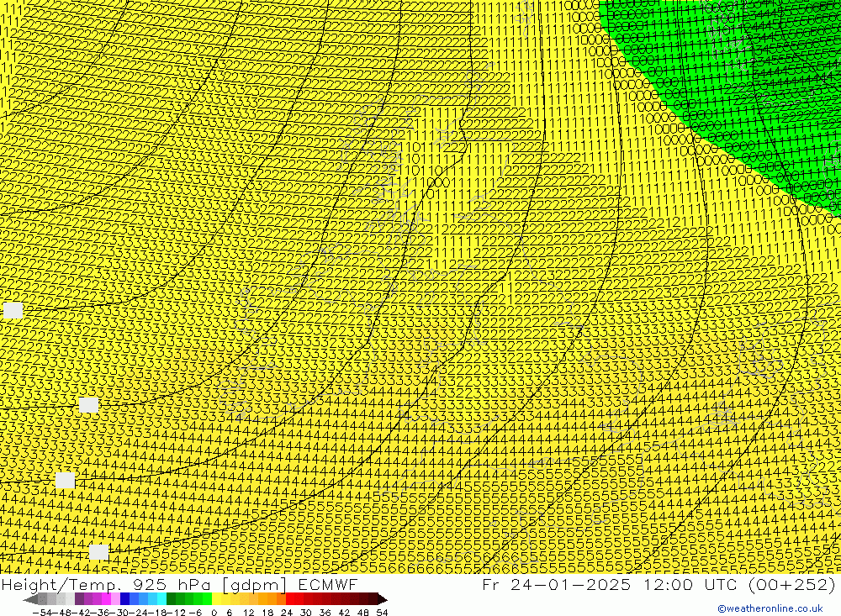Click the 12 label on the temperature scale
The image size is (841, 616).
click(249, 613)
